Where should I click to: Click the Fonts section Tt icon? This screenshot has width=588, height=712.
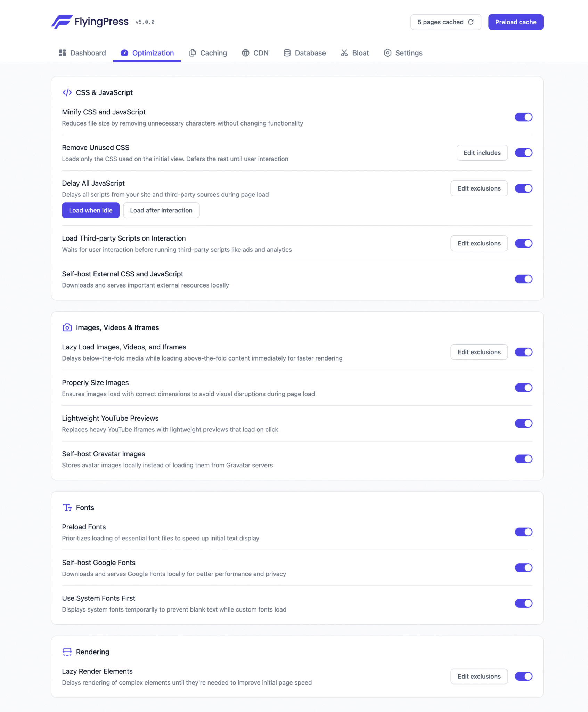pyautogui.click(x=67, y=508)
